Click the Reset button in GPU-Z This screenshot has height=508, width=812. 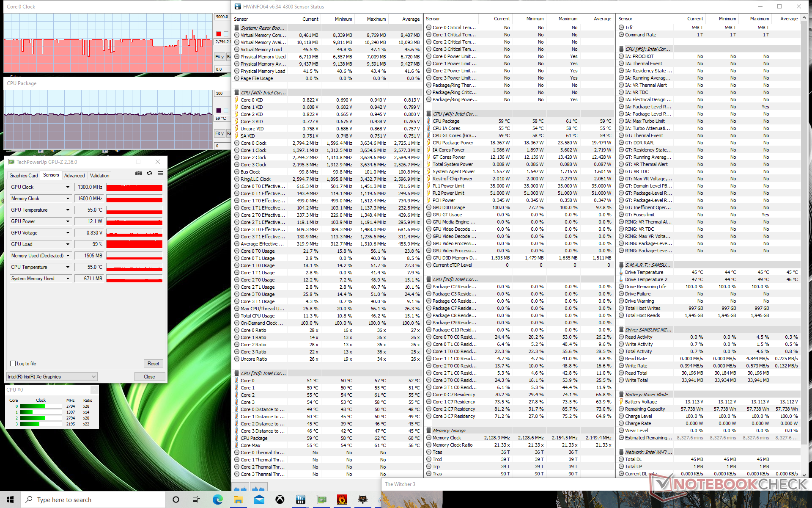[153, 364]
